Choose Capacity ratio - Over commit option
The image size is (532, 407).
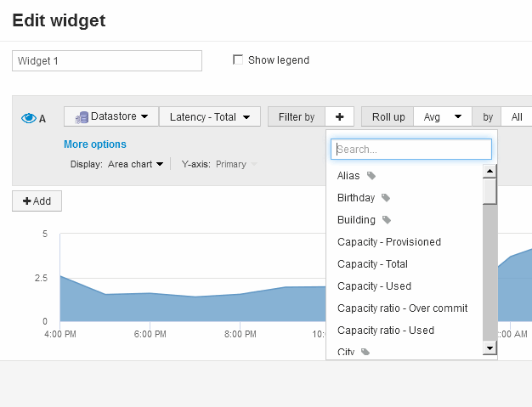402,308
